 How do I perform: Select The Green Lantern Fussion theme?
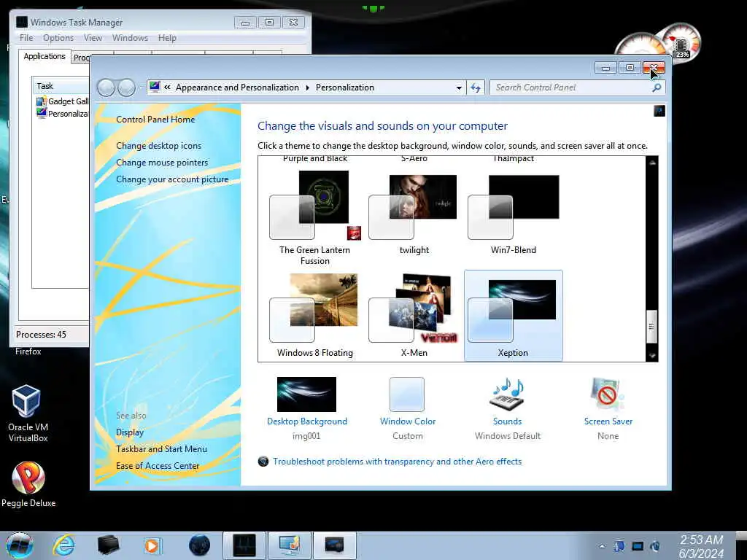(315, 218)
